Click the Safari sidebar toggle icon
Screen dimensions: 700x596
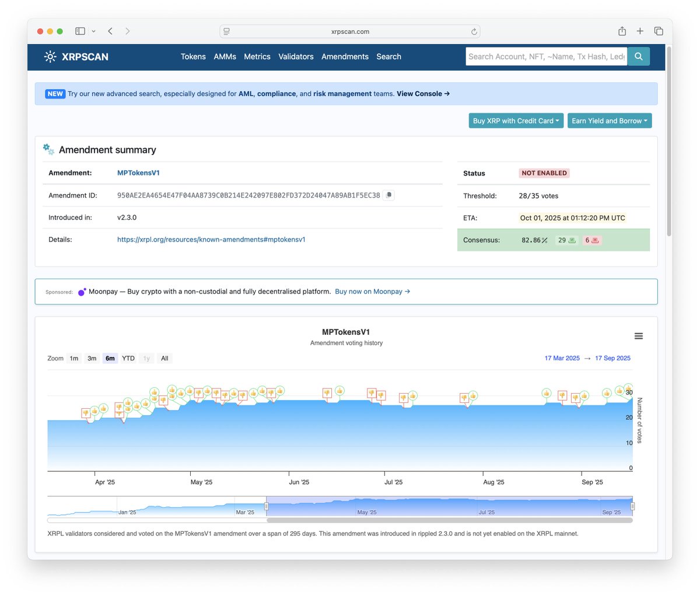80,31
